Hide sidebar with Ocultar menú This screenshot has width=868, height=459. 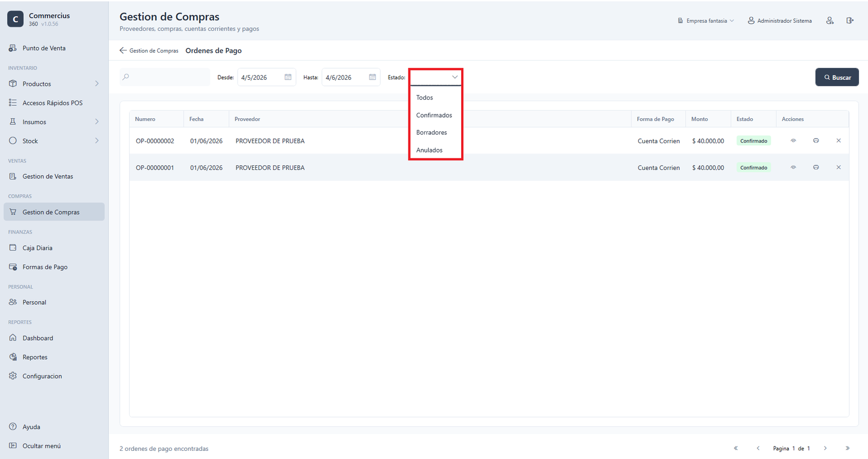pyautogui.click(x=35, y=446)
